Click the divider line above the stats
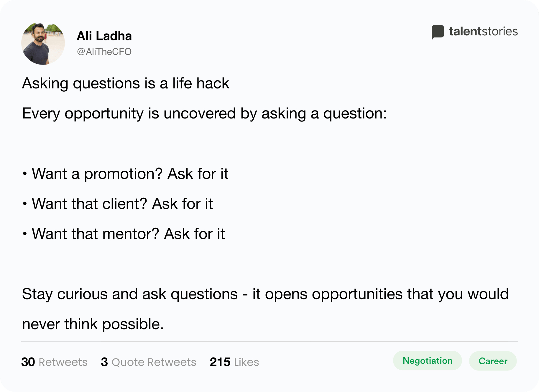The height and width of the screenshot is (392, 539). click(269, 342)
